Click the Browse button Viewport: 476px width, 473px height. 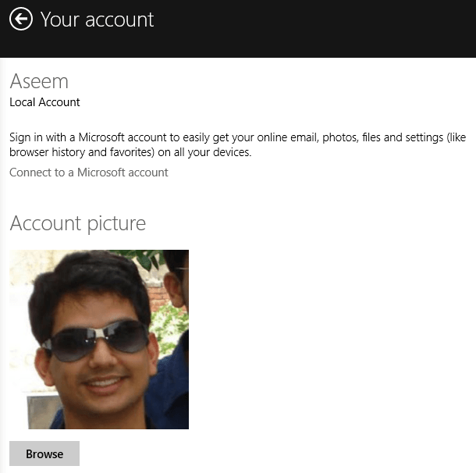point(44,453)
